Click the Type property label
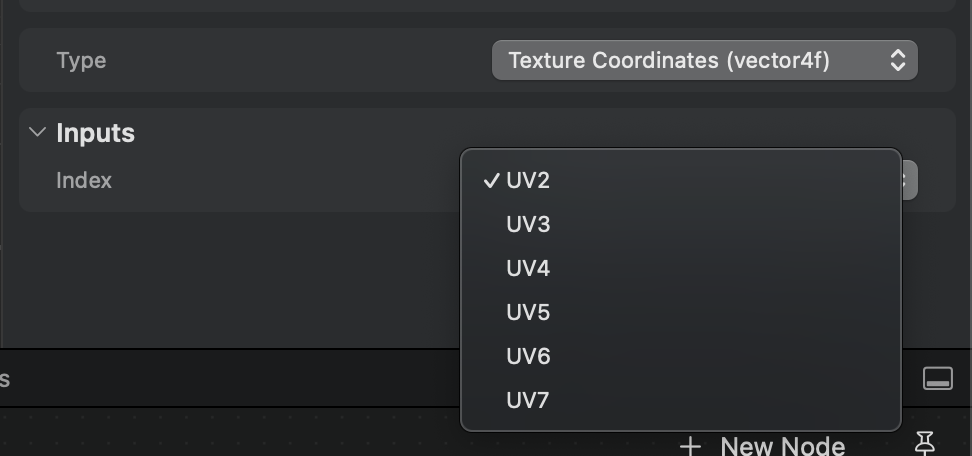The width and height of the screenshot is (972, 456). (81, 60)
